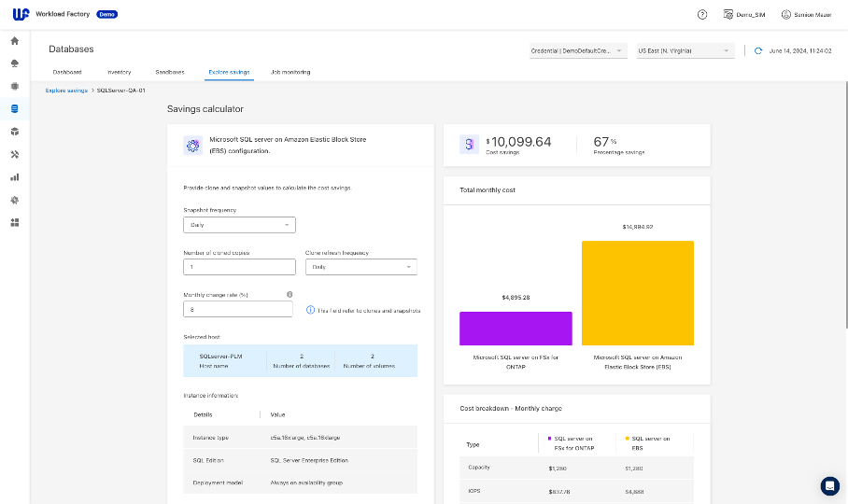
Task: Open the Sandboxes tab
Action: (x=170, y=72)
